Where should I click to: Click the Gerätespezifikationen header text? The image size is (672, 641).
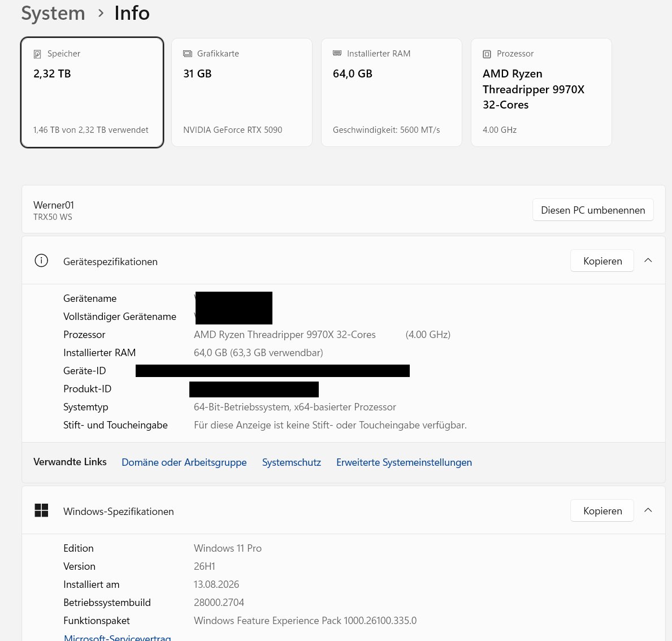coord(111,262)
